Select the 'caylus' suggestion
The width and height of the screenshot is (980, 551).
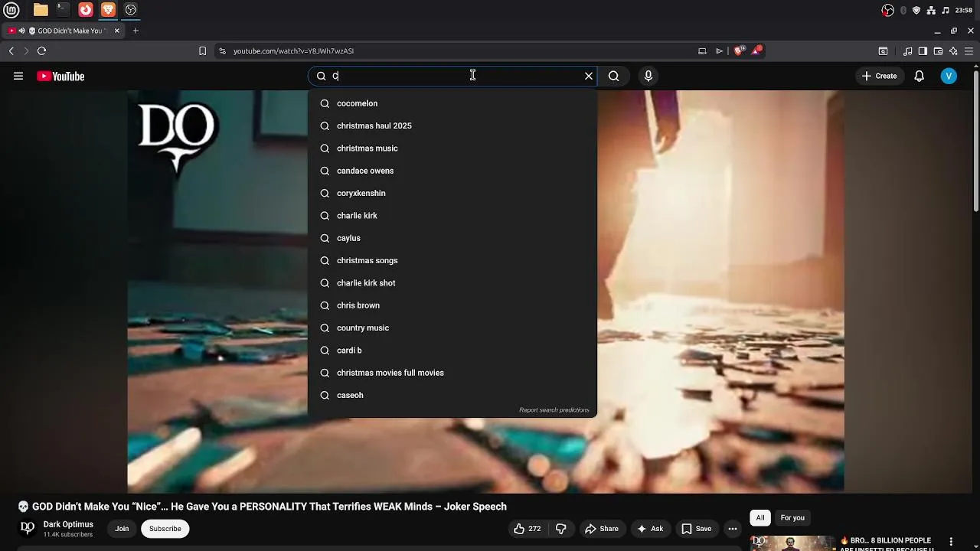tap(452, 238)
